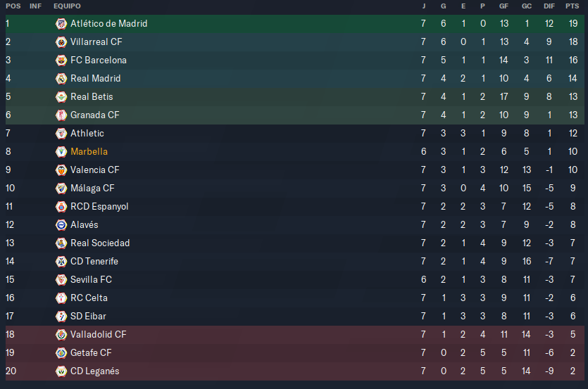Click the Villarreal CF club badge
Screen dimensions: 588x389
pyautogui.click(x=61, y=42)
